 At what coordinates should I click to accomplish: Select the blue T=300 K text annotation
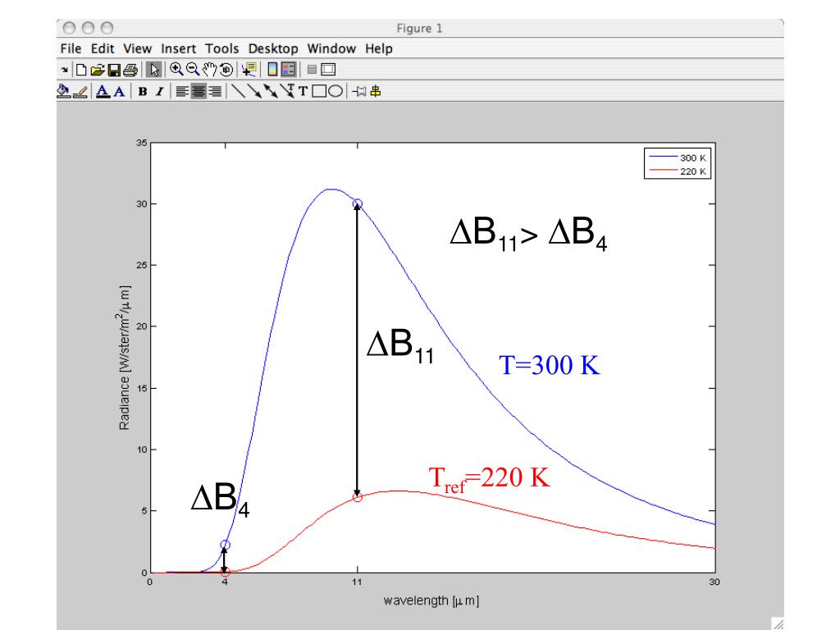[x=550, y=365]
